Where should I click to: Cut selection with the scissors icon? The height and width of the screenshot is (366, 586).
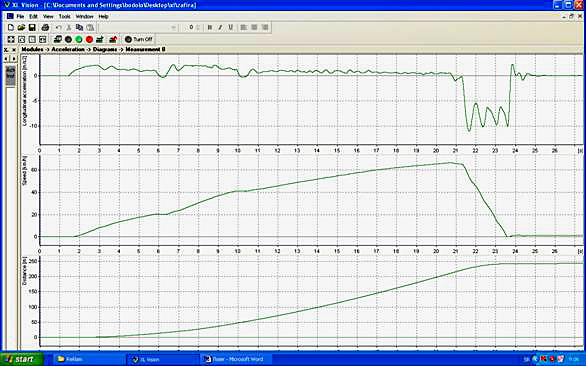click(x=69, y=27)
